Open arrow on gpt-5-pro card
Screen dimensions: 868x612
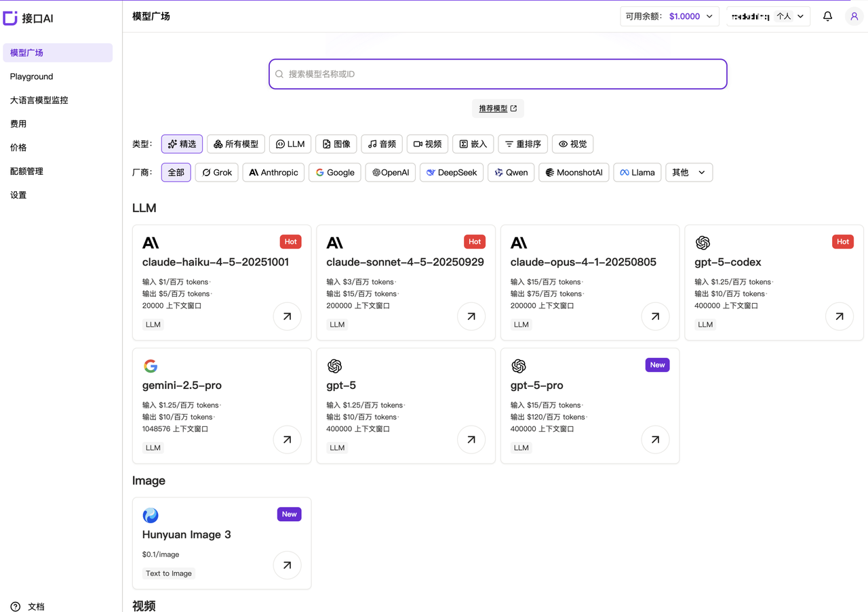(656, 440)
